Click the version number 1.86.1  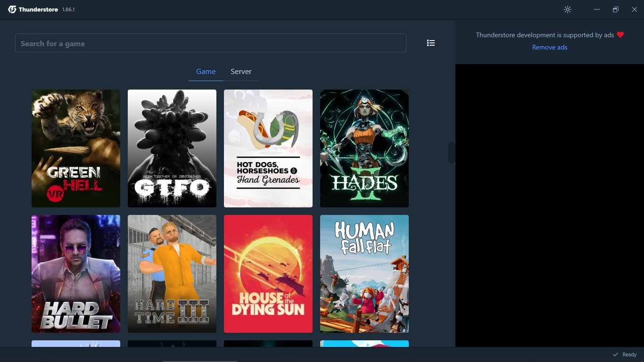coord(68,9)
